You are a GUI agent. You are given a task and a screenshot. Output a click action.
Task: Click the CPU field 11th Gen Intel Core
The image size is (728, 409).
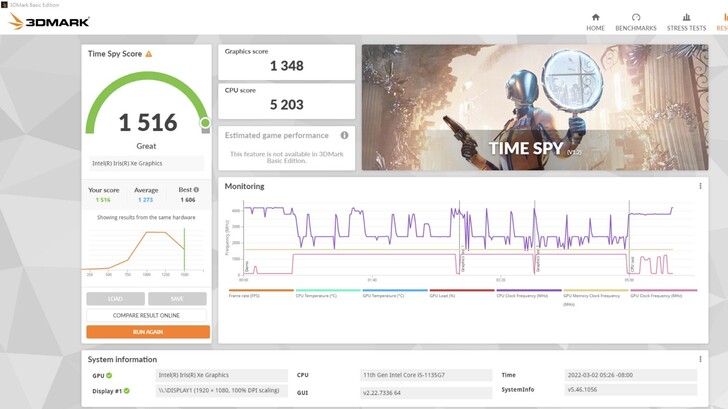click(426, 375)
